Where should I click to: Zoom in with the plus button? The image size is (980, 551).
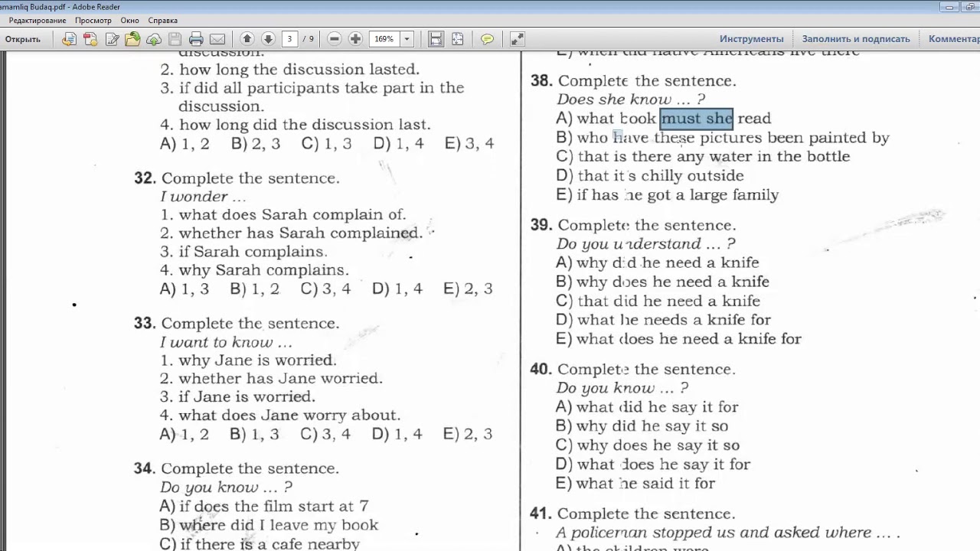[355, 39]
